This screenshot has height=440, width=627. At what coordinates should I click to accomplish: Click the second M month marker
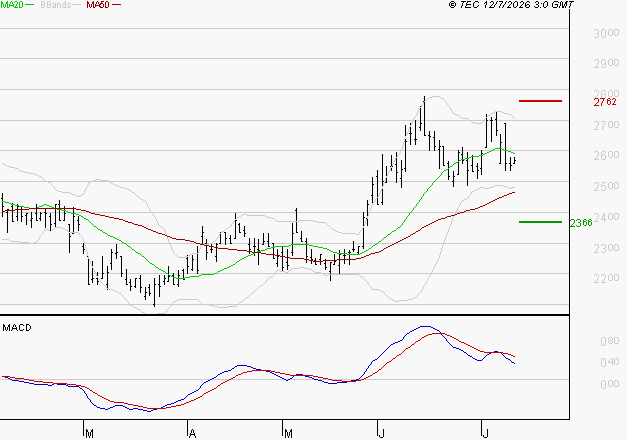click(288, 433)
